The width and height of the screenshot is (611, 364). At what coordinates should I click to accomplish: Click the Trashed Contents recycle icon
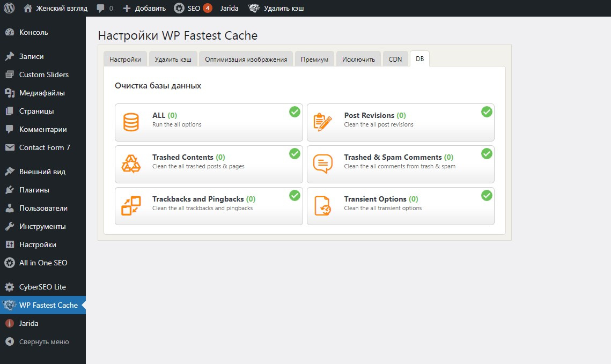pyautogui.click(x=131, y=164)
